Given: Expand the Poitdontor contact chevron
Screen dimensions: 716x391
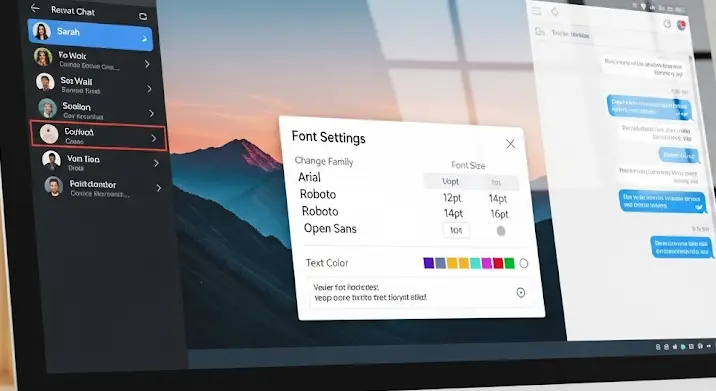Looking at the screenshot, I should point(158,188).
